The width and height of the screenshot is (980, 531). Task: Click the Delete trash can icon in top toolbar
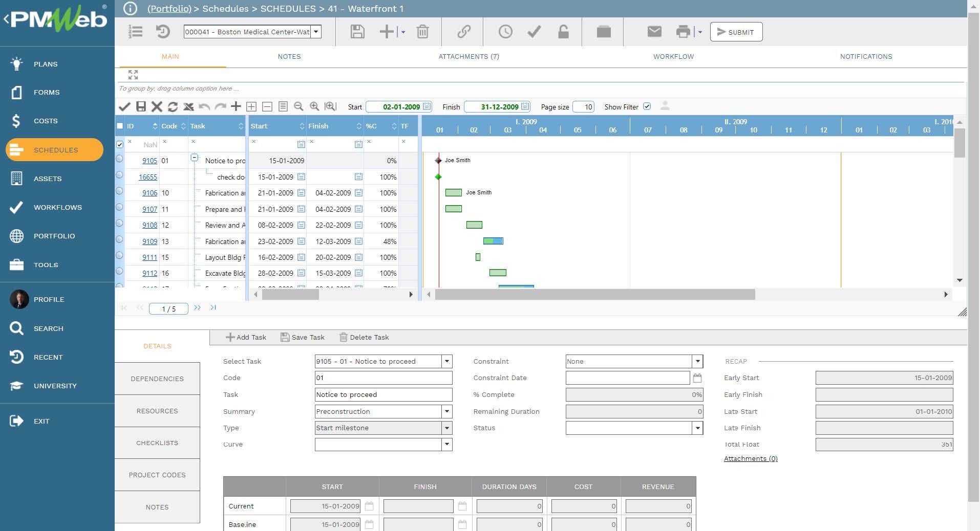[x=422, y=32]
